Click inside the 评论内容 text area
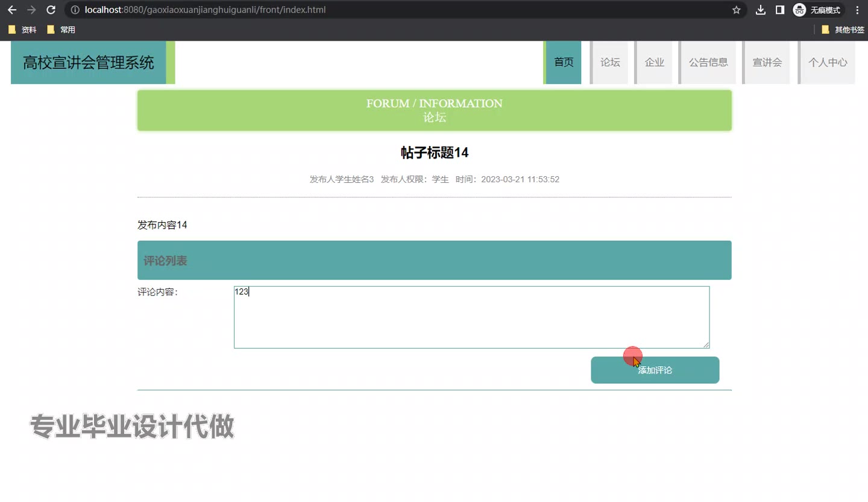The height and width of the screenshot is (502, 868). 471,317
